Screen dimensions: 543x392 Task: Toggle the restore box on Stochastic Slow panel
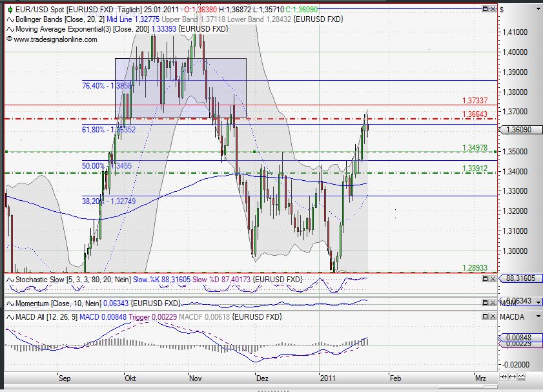tap(485, 280)
